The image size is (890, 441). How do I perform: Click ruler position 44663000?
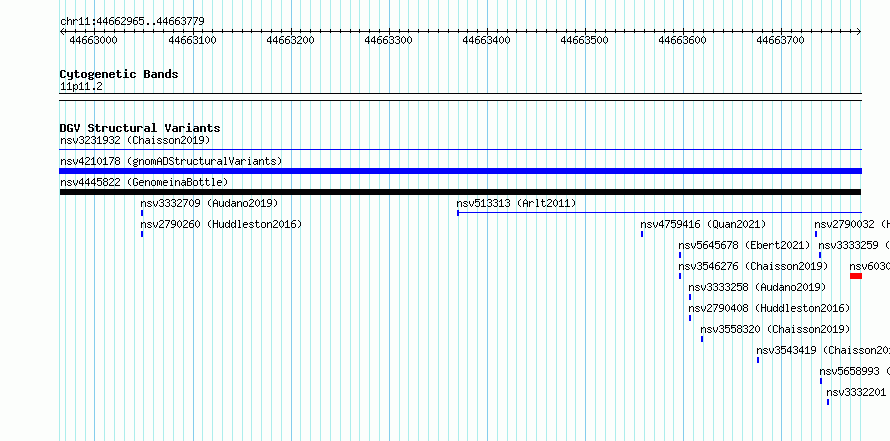click(94, 40)
